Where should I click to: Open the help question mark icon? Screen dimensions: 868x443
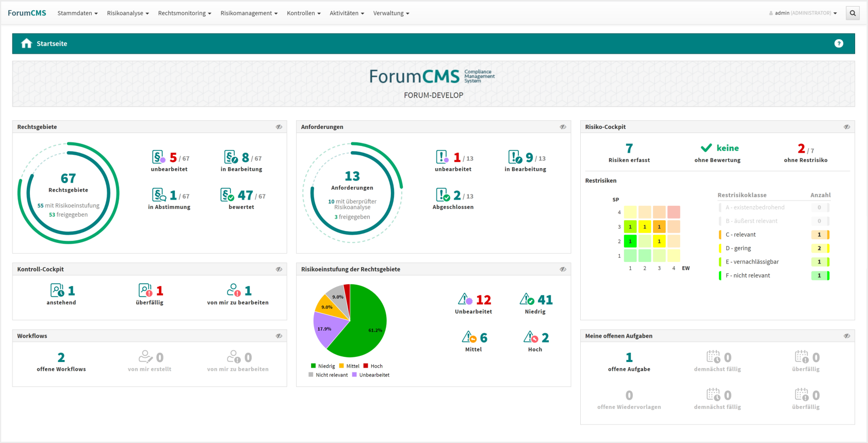[839, 43]
